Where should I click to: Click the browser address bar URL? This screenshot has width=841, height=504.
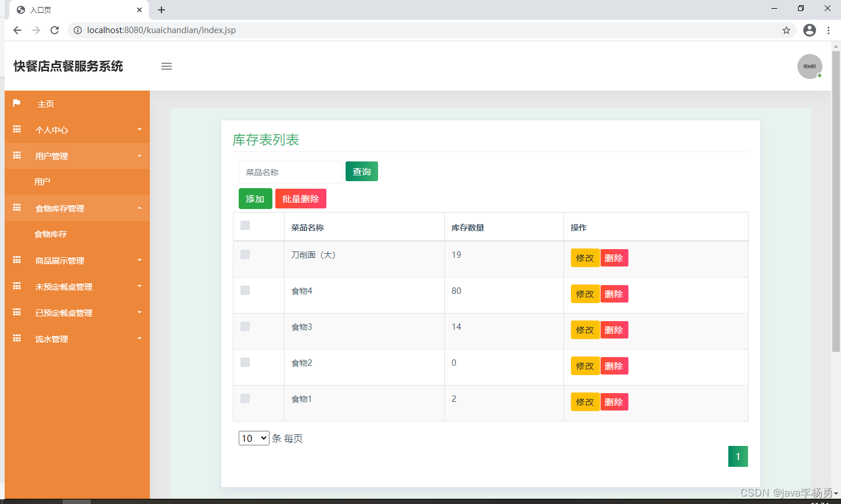pos(161,30)
